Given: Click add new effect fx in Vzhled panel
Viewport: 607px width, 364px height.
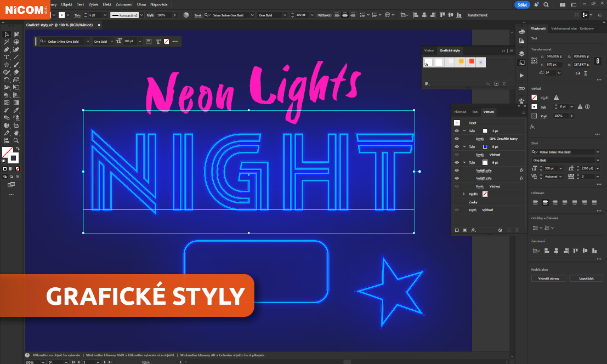Looking at the screenshot, I should point(473,230).
